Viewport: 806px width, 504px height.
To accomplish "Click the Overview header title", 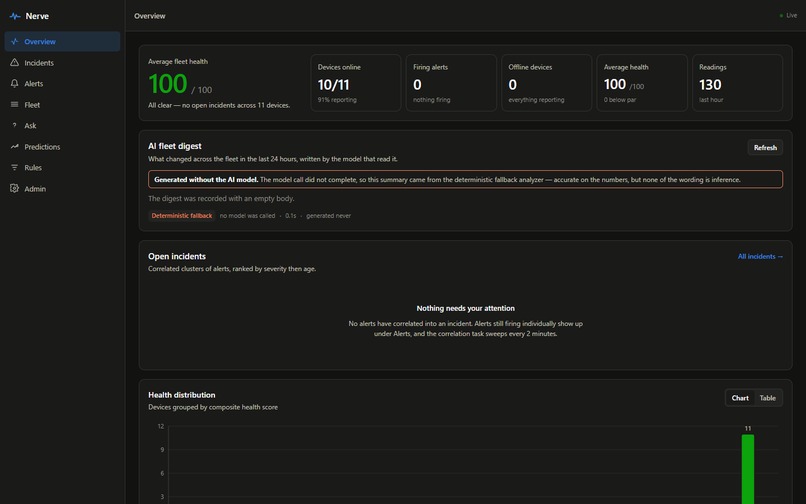I will tap(150, 16).
